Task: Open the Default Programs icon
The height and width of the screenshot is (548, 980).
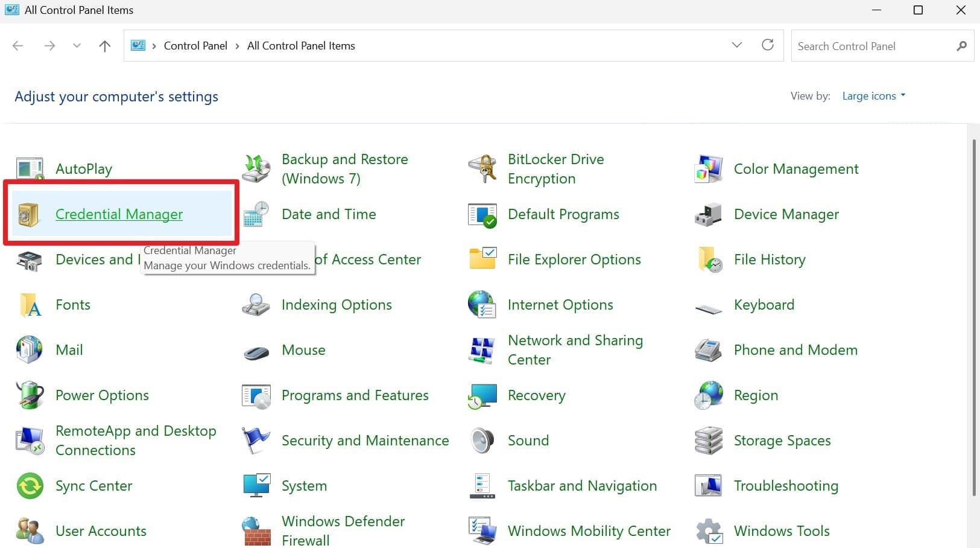Action: click(482, 214)
